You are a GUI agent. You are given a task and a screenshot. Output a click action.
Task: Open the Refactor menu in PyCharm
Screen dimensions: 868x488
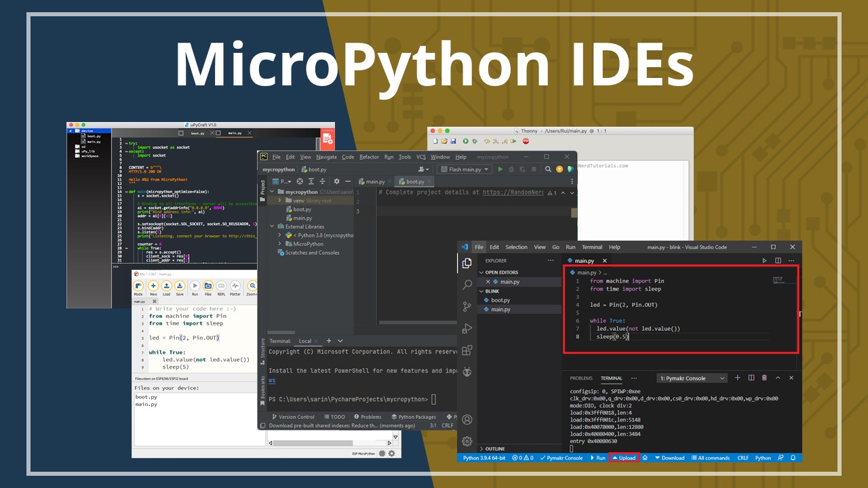(369, 157)
